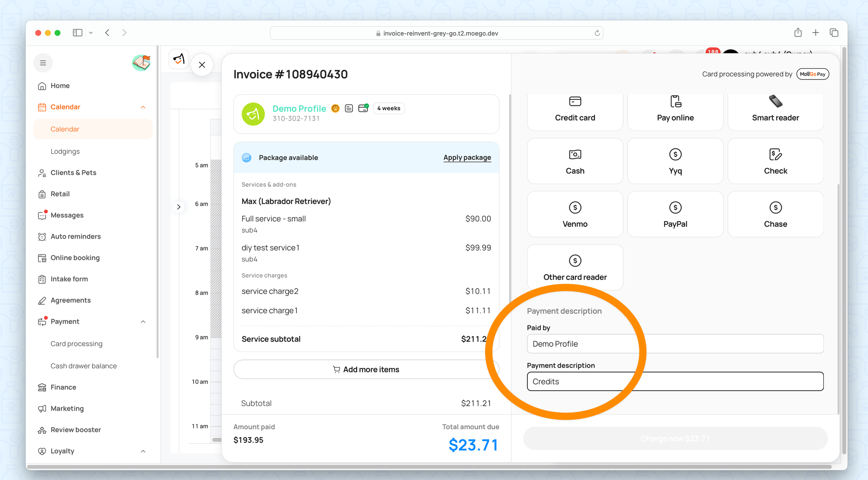Choose PayPal as payment method
This screenshot has width=868, height=480.
675,214
